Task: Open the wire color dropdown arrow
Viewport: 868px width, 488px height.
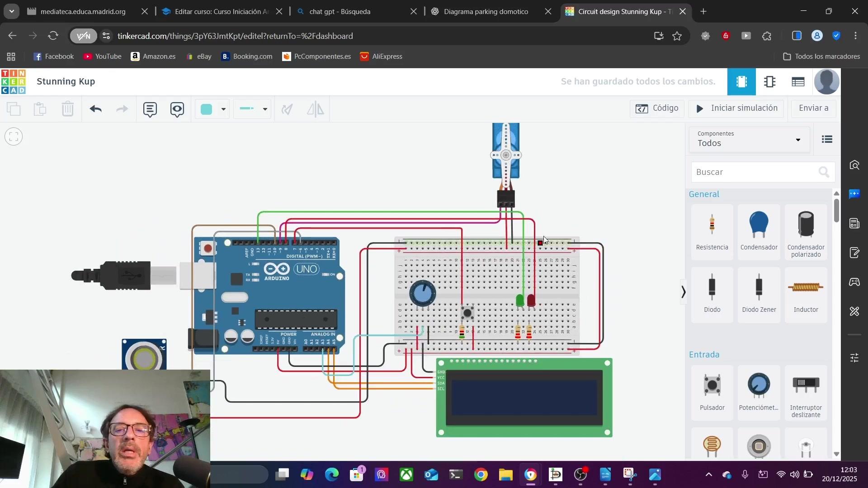Action: [223, 109]
